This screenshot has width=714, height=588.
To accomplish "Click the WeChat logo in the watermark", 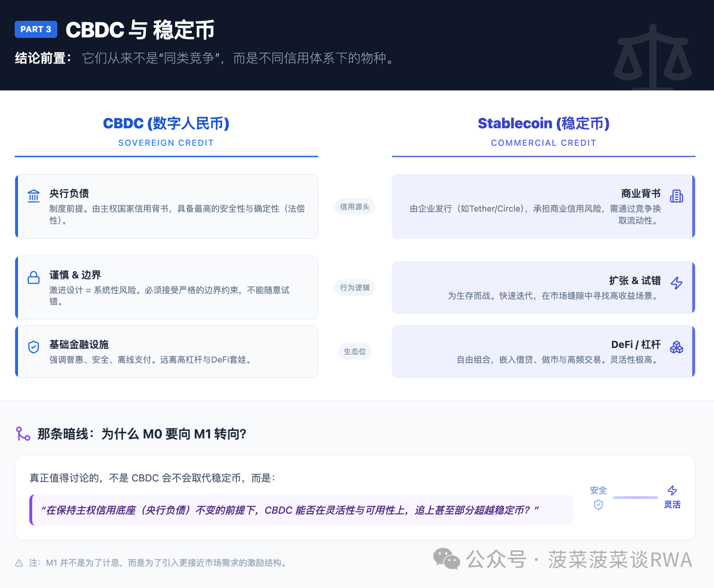I will (446, 559).
